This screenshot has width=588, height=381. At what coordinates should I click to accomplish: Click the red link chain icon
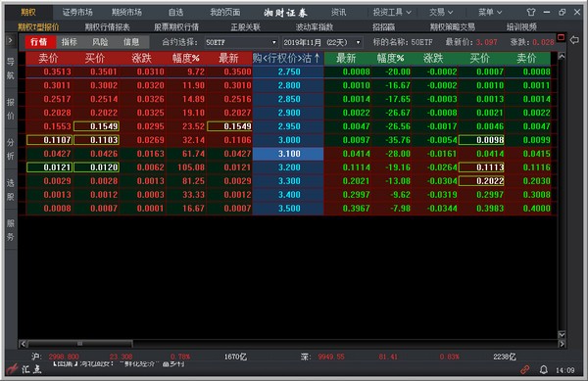[x=525, y=370]
